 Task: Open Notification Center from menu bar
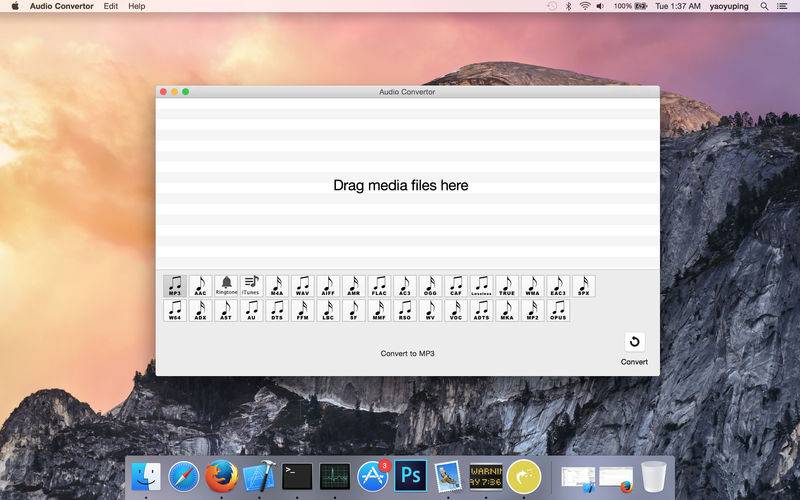782,6
